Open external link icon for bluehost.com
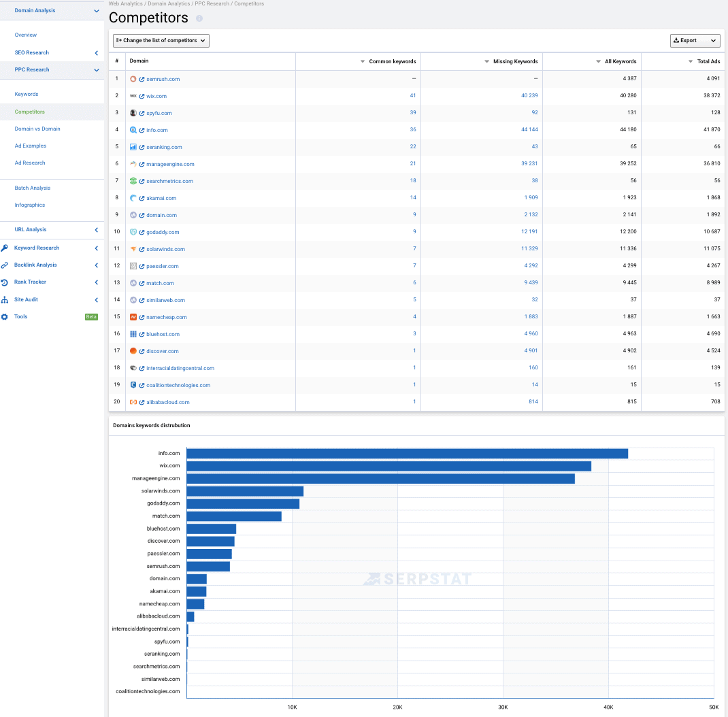Screen dimensions: 728x717 coord(142,335)
